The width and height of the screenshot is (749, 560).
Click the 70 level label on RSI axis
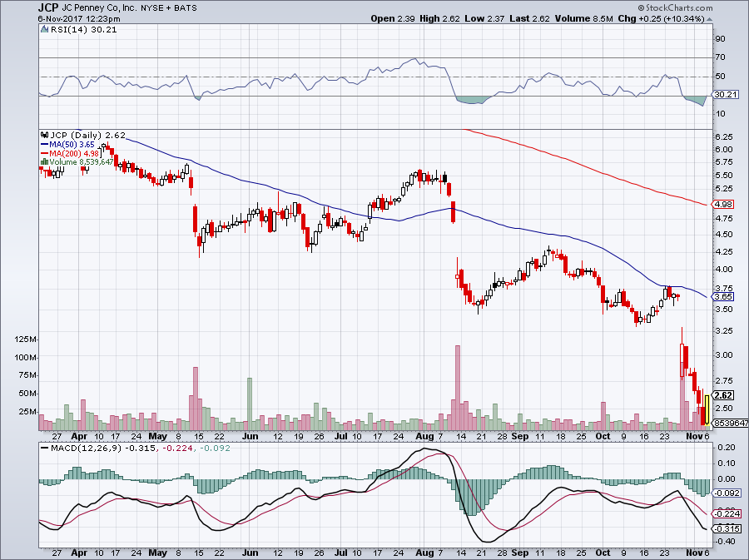coord(721,57)
